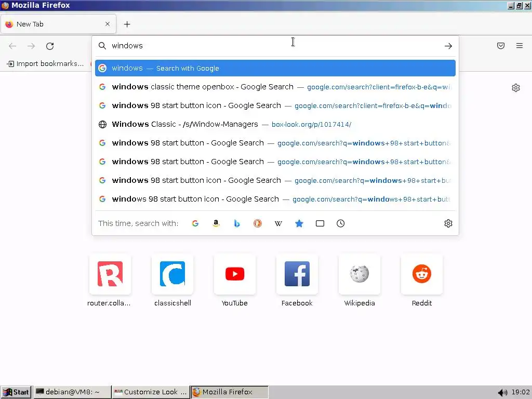This screenshot has height=399, width=532.
Task: Open the Firefox hamburger menu
Action: pos(520,46)
